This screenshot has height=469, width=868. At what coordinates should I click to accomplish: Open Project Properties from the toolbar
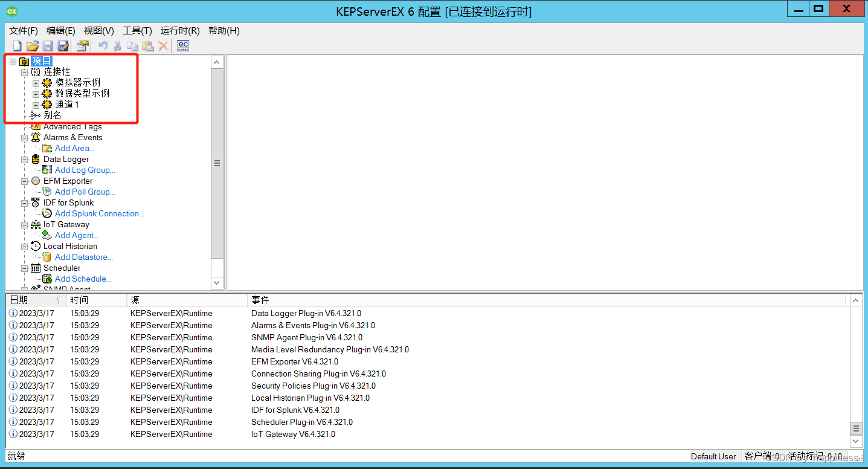(83, 46)
